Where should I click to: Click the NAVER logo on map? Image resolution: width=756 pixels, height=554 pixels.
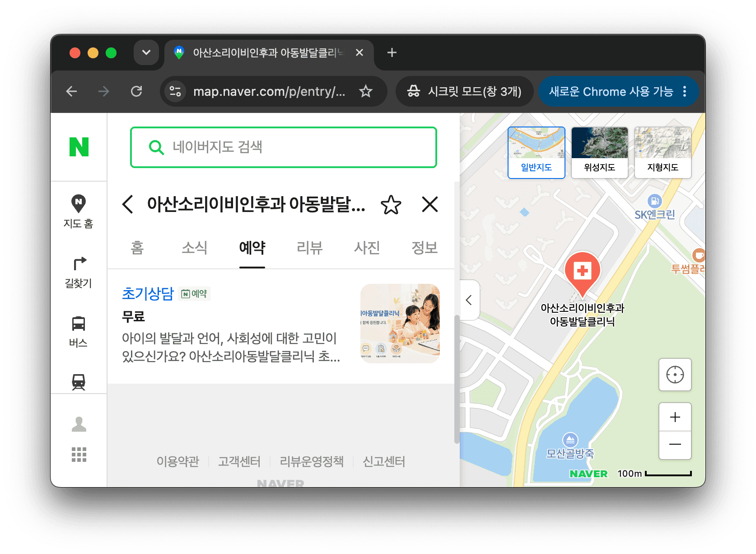[588, 474]
